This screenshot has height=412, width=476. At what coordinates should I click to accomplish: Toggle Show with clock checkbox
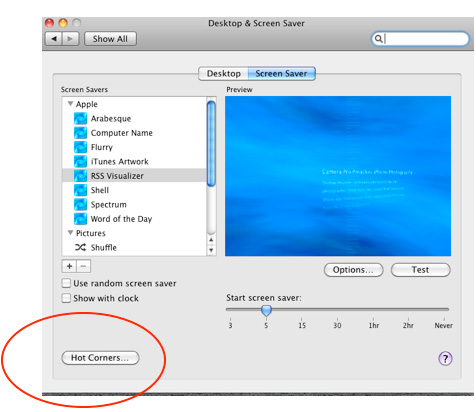tap(66, 298)
